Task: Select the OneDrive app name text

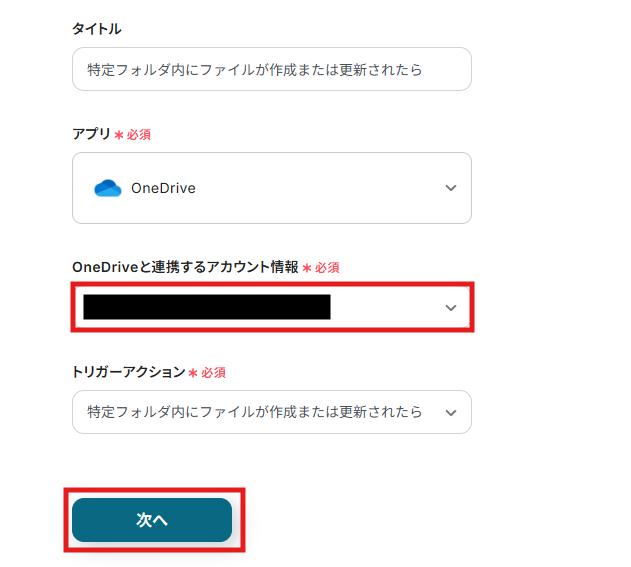Action: pyautogui.click(x=163, y=188)
